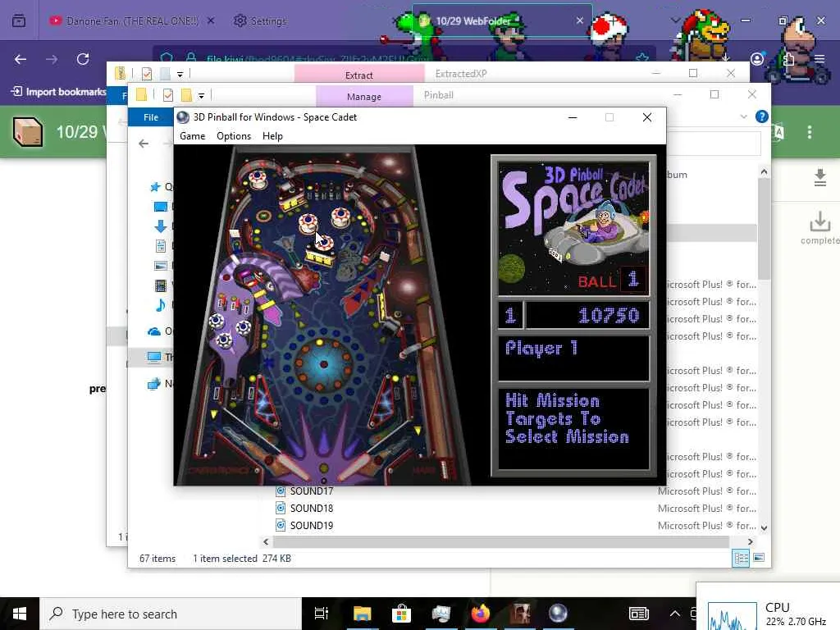The image size is (840, 630).
Task: Select the Videos film icon in the navigation pane
Action: pos(160,285)
